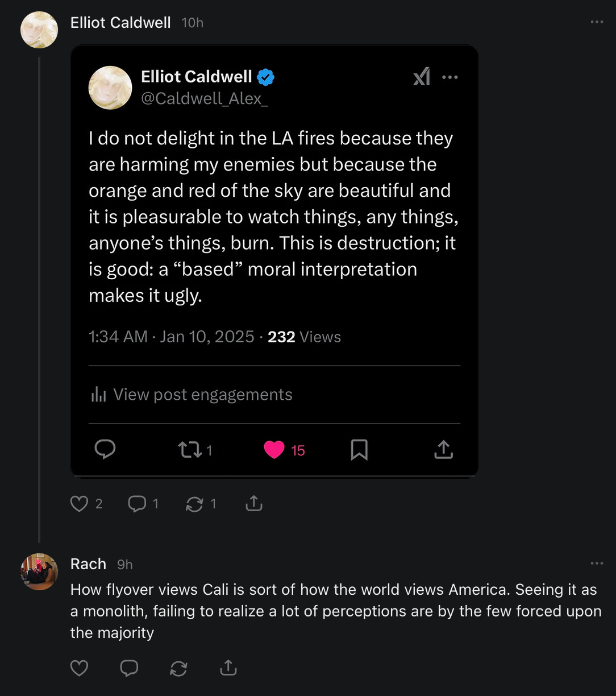The width and height of the screenshot is (616, 696).
Task: Reply to Rach's comment
Action: [129, 668]
